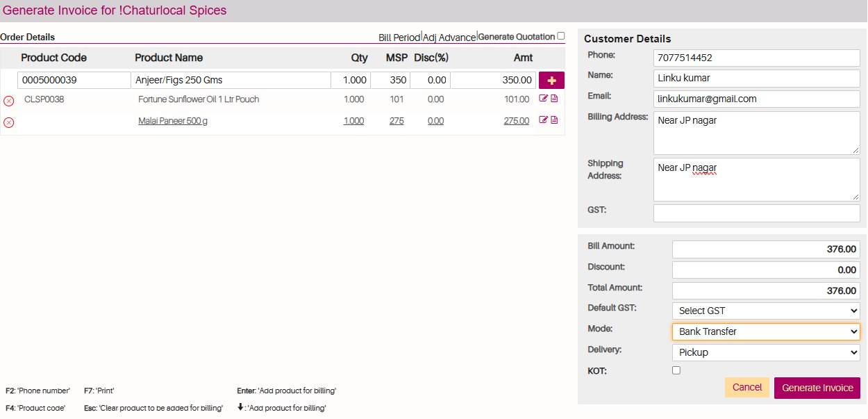Click the Billing Address text area
Image resolution: width=868 pixels, height=419 pixels.
click(757, 133)
